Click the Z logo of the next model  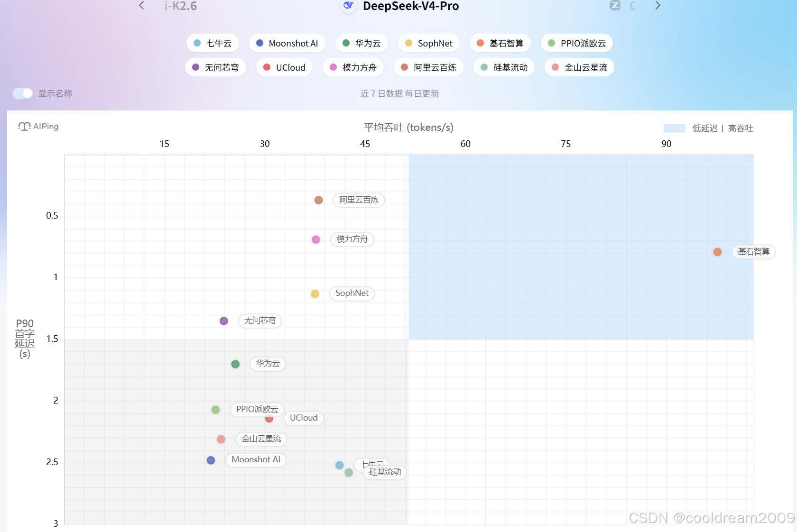[x=615, y=5]
